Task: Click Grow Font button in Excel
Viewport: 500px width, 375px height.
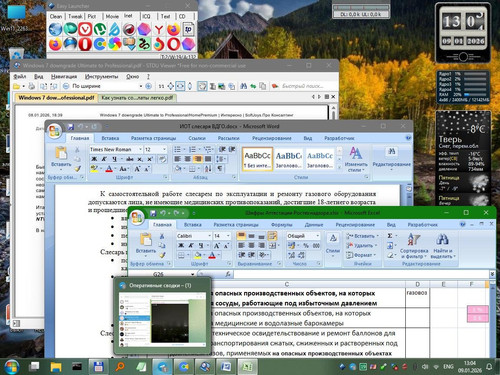Action: pyautogui.click(x=217, y=246)
